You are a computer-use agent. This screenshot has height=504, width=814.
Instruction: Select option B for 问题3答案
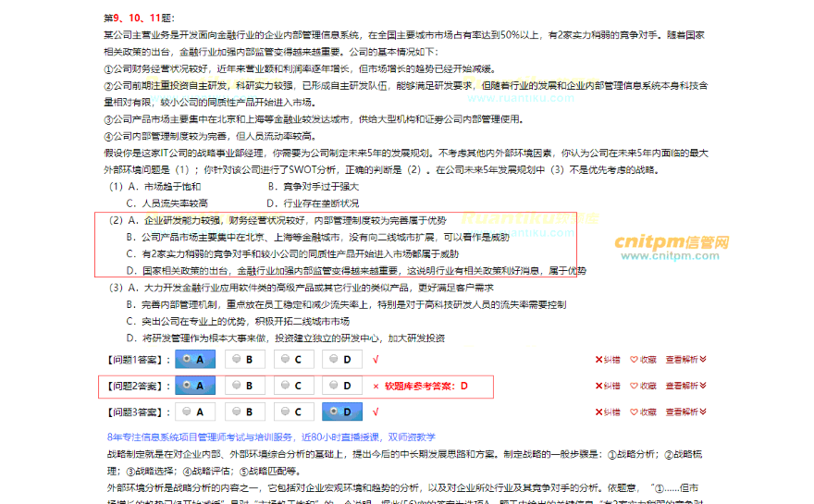(242, 412)
